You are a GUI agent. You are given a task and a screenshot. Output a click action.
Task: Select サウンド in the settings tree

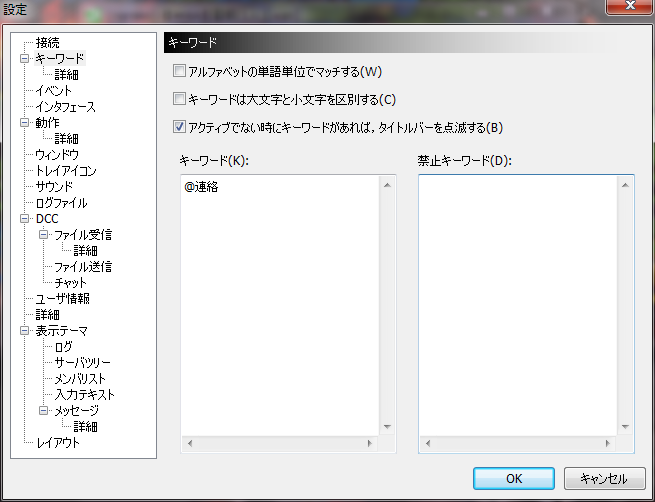[x=54, y=187]
